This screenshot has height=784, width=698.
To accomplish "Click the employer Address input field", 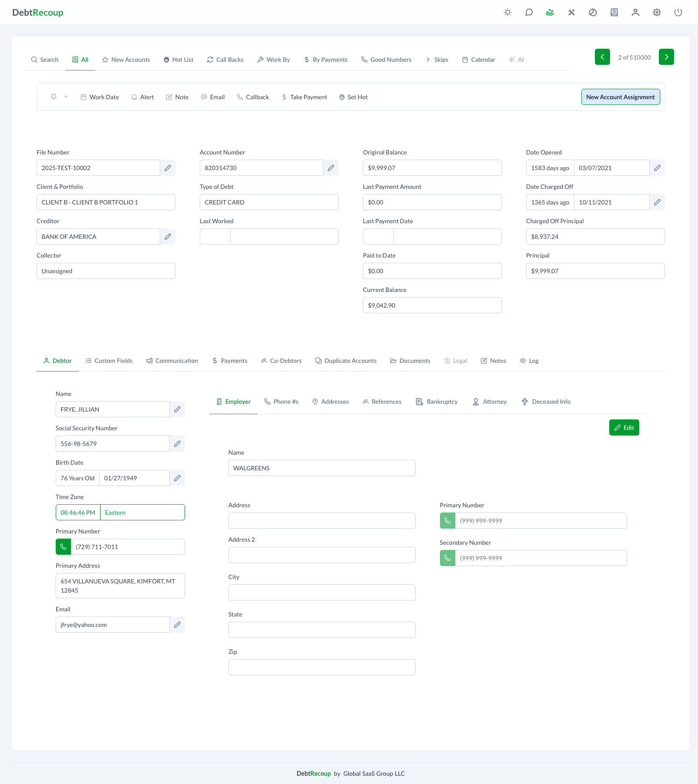I will [322, 521].
